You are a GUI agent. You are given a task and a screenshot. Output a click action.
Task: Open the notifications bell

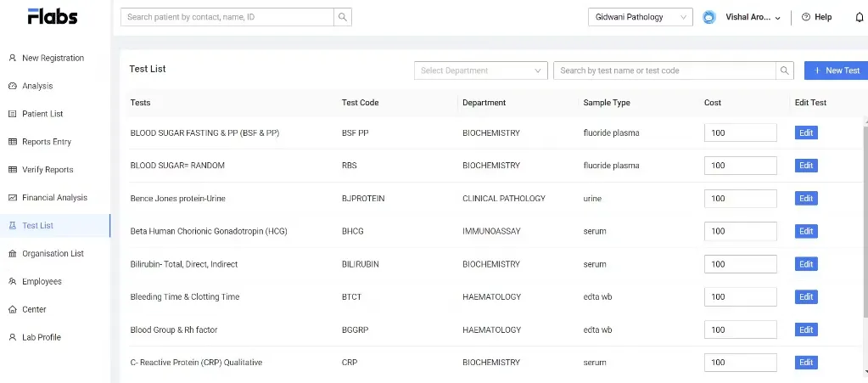tap(860, 17)
